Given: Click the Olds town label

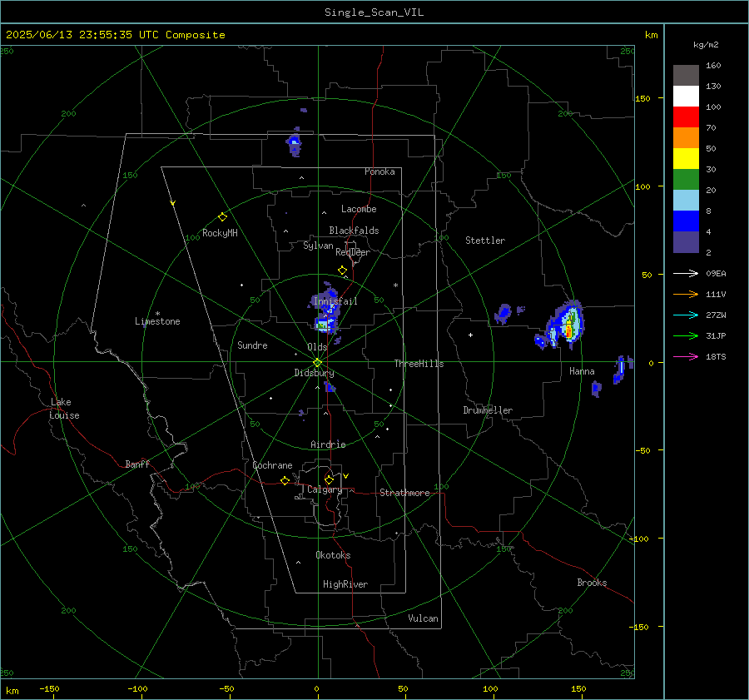Looking at the screenshot, I should pos(317,347).
